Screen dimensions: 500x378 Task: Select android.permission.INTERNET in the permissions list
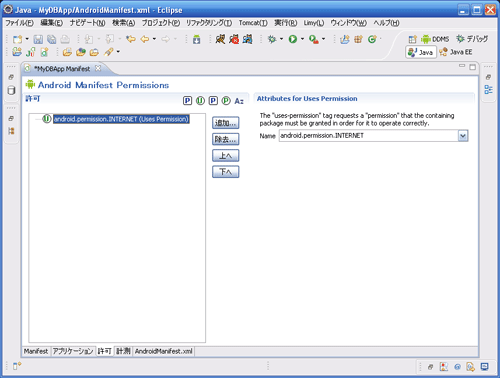pyautogui.click(x=121, y=119)
